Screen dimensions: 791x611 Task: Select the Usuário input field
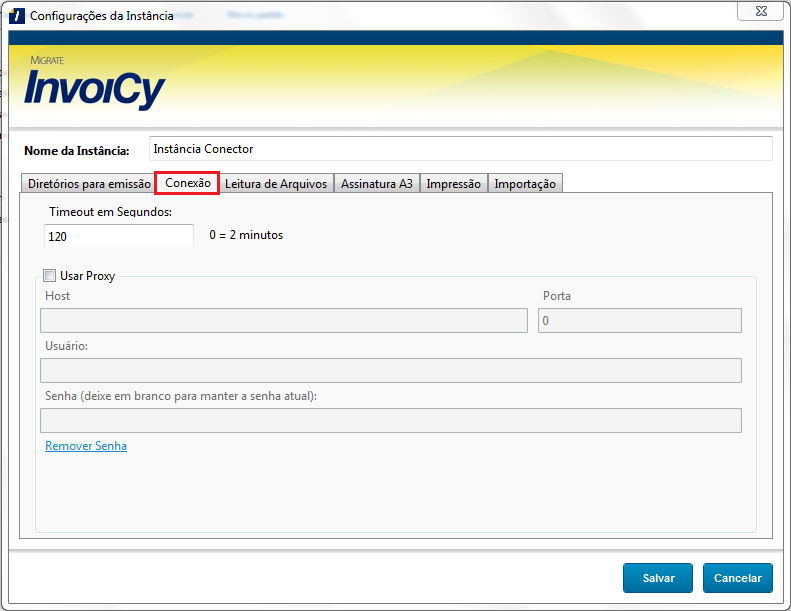390,370
